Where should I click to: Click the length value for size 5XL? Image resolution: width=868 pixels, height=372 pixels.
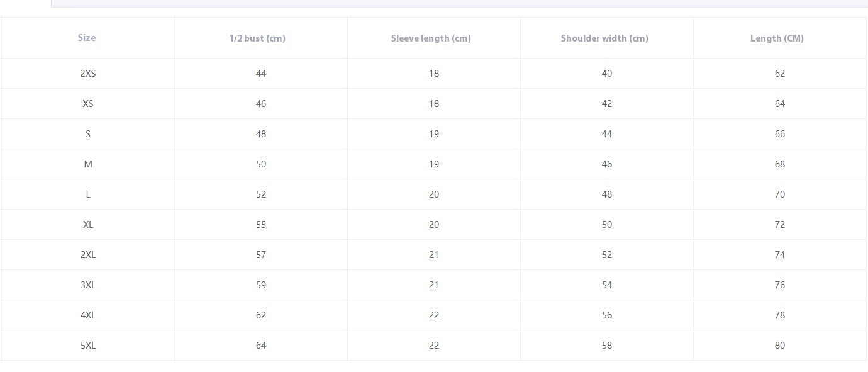point(780,346)
